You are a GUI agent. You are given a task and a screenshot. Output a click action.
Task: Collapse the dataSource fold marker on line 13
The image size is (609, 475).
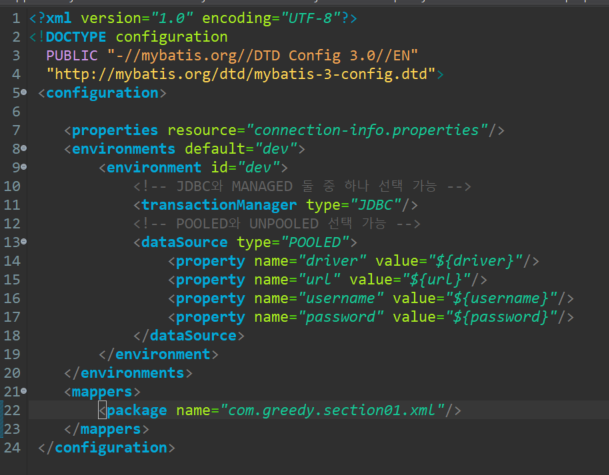(x=24, y=242)
